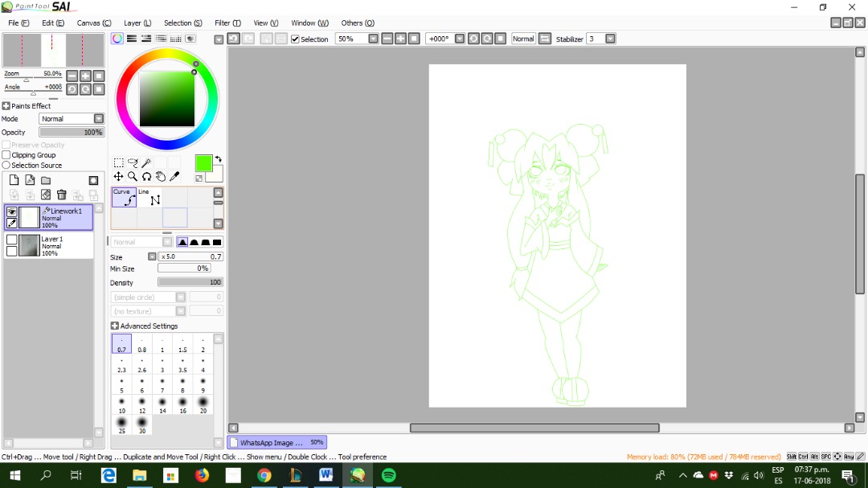Show the color wheel panel
Viewport: 868px width, 488px height.
(117, 39)
